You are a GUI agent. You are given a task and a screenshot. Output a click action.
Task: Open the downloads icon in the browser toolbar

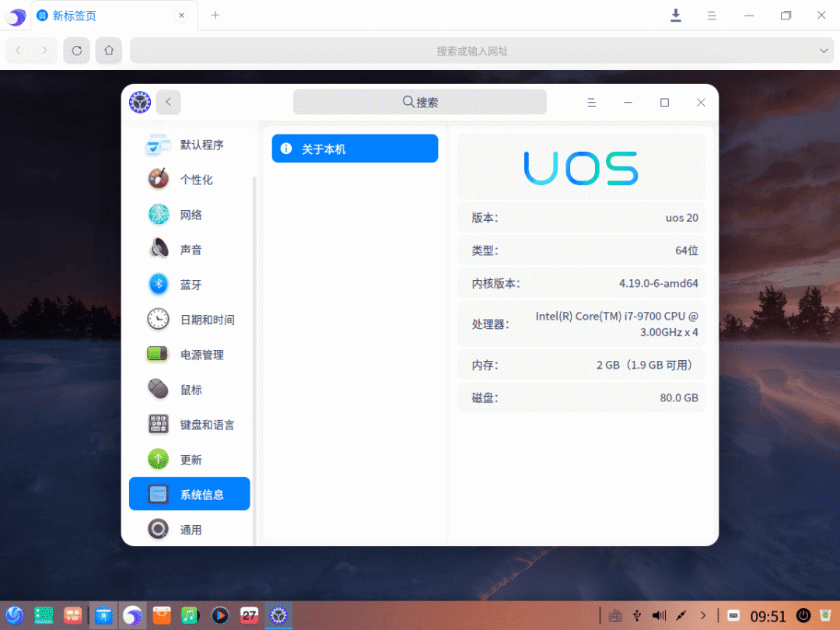coord(676,15)
